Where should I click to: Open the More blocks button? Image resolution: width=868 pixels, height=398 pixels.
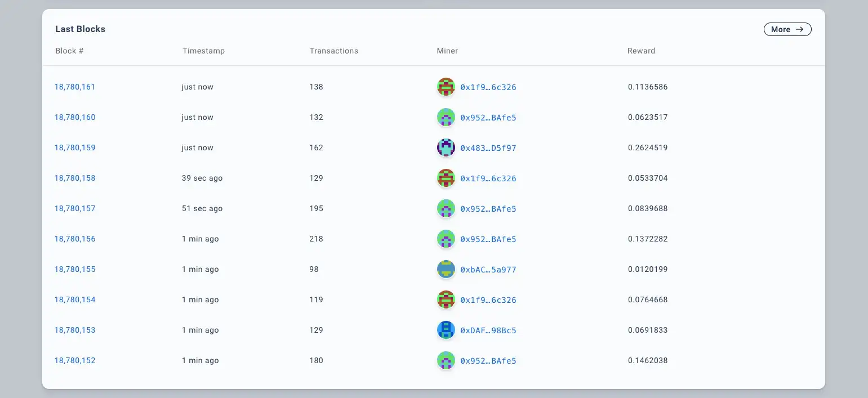[787, 29]
